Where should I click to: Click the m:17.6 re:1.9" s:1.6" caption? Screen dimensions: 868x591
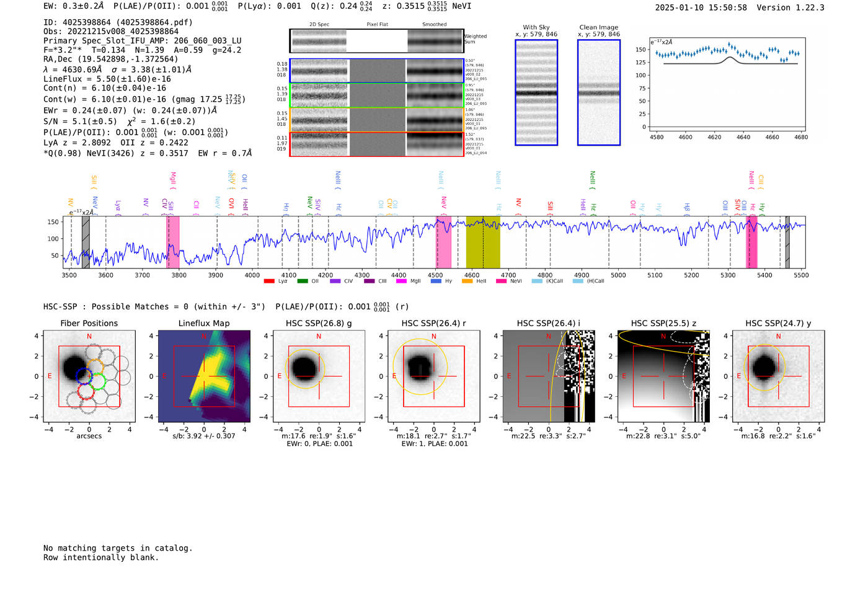[319, 436]
